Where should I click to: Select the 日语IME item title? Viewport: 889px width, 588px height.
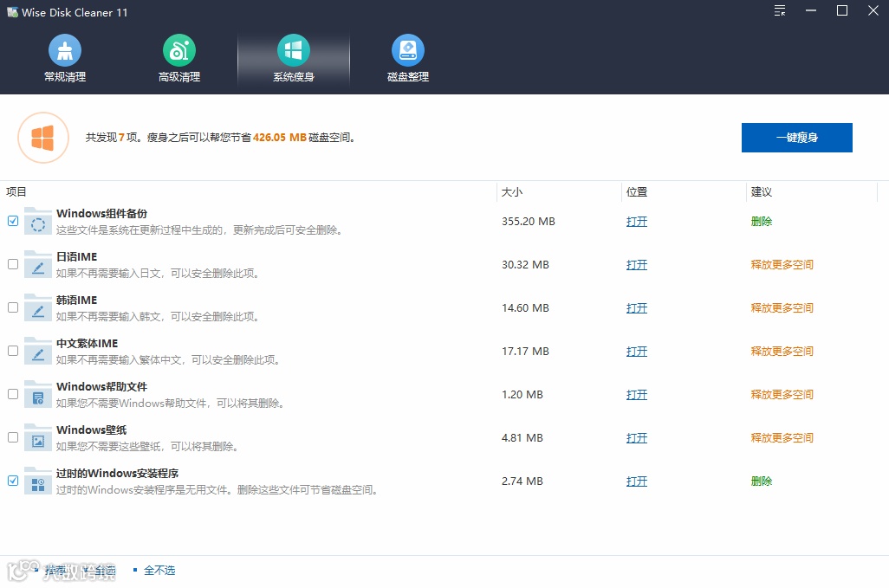click(x=76, y=256)
